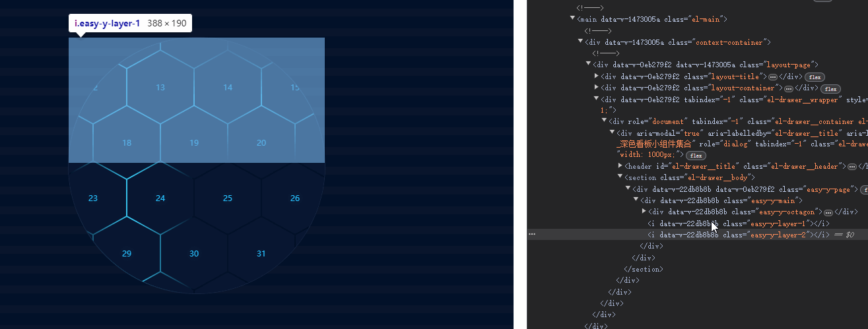Click the closing </section> tag

click(x=644, y=268)
